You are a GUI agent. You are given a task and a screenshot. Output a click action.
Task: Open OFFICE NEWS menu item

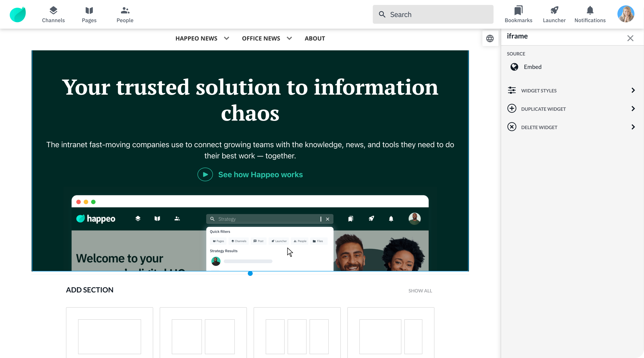point(261,38)
